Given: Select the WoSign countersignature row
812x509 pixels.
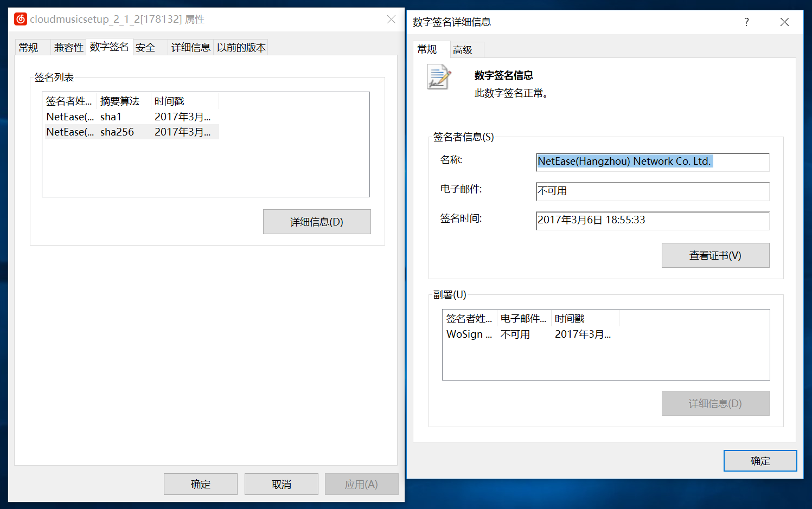Looking at the screenshot, I should (532, 334).
